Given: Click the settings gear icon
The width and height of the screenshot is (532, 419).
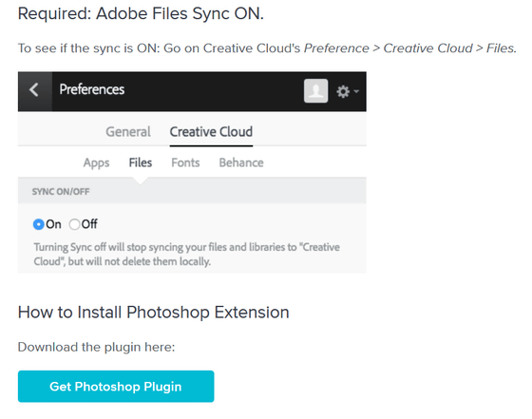Looking at the screenshot, I should (x=343, y=91).
